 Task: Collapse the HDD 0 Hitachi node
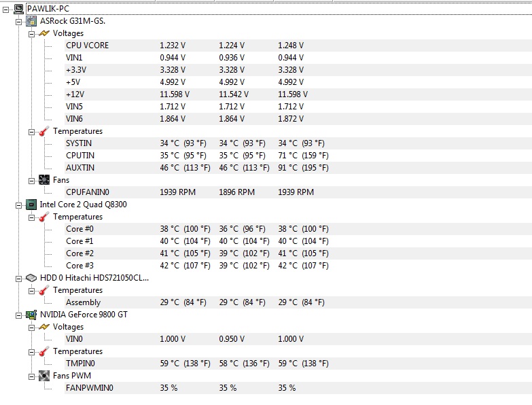pyautogui.click(x=18, y=279)
